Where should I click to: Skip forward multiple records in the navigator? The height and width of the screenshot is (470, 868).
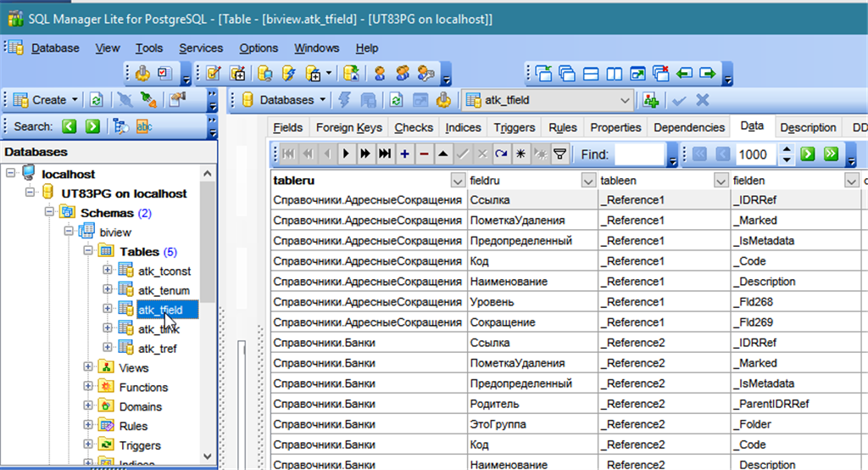coord(365,154)
